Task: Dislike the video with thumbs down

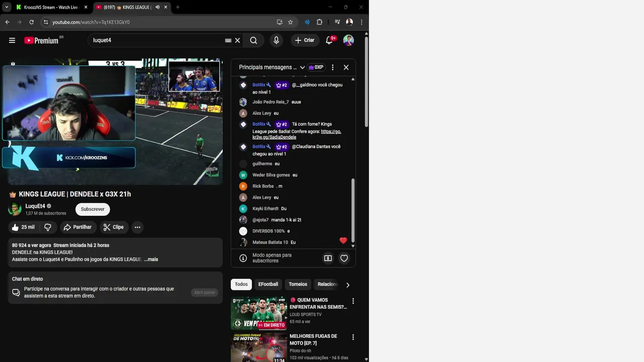Action: (48, 227)
